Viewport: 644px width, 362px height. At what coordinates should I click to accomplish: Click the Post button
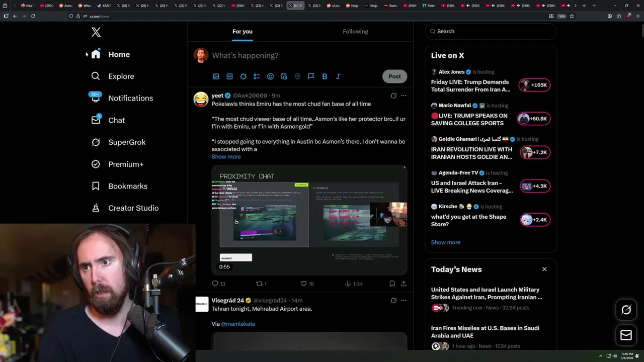[x=394, y=76]
